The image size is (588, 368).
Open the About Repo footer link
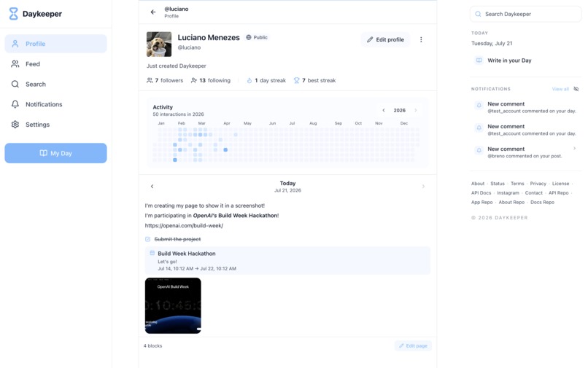tap(511, 203)
